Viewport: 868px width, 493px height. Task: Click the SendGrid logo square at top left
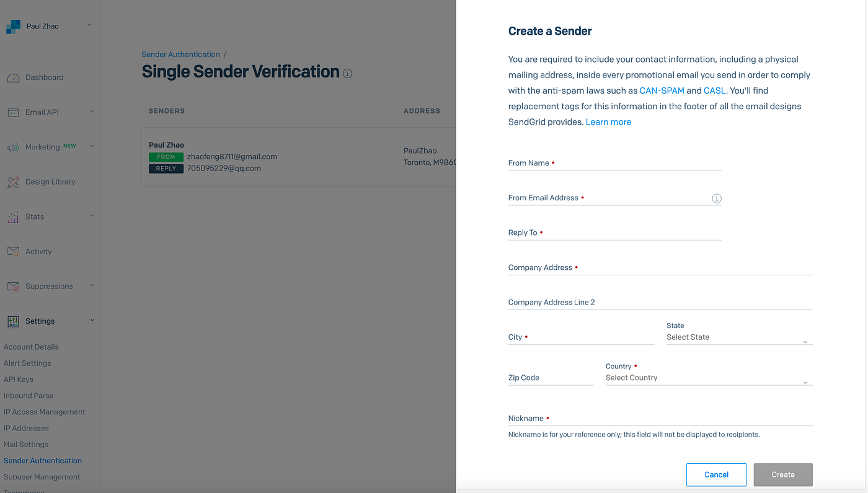point(13,25)
